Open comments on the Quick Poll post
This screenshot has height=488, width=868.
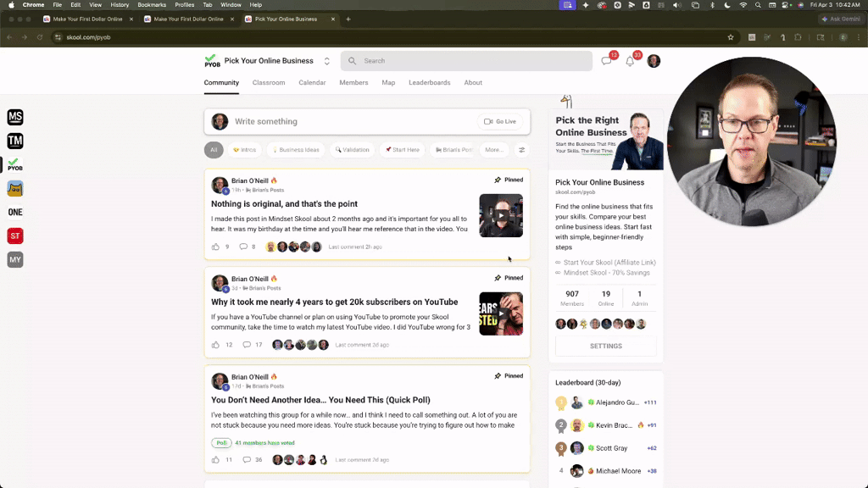coord(247,460)
